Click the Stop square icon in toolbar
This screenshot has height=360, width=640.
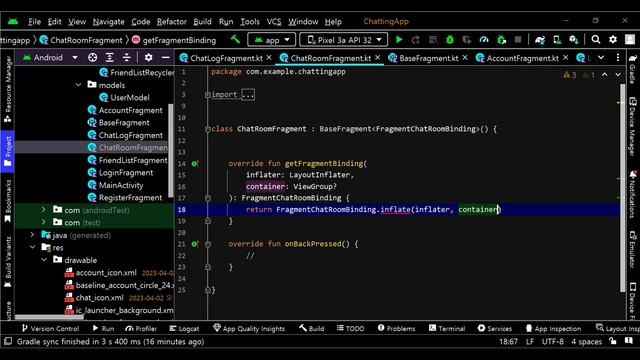point(518,40)
